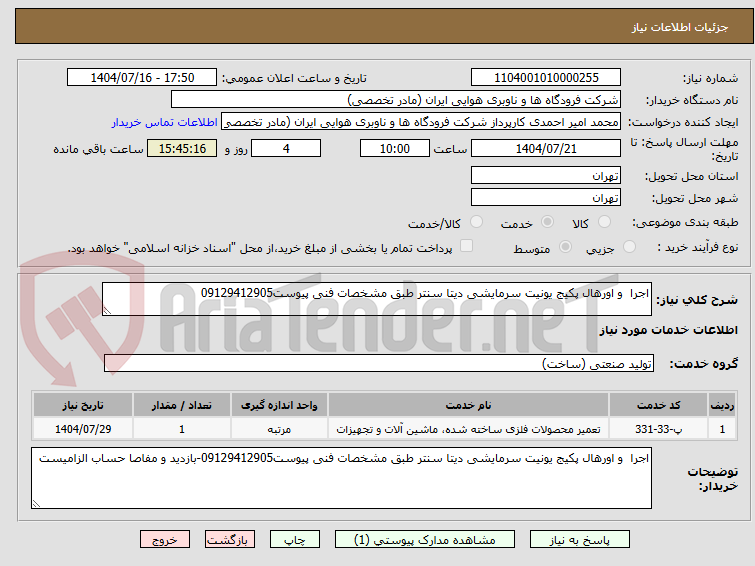755x566 pixels.
Task: Select the کالا/خدمت radio button
Action: (x=476, y=222)
